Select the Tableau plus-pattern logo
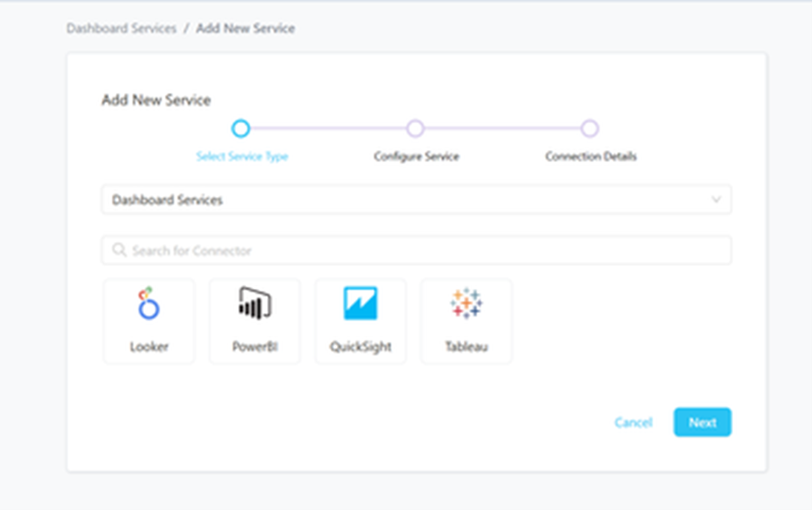812x510 pixels. point(466,304)
